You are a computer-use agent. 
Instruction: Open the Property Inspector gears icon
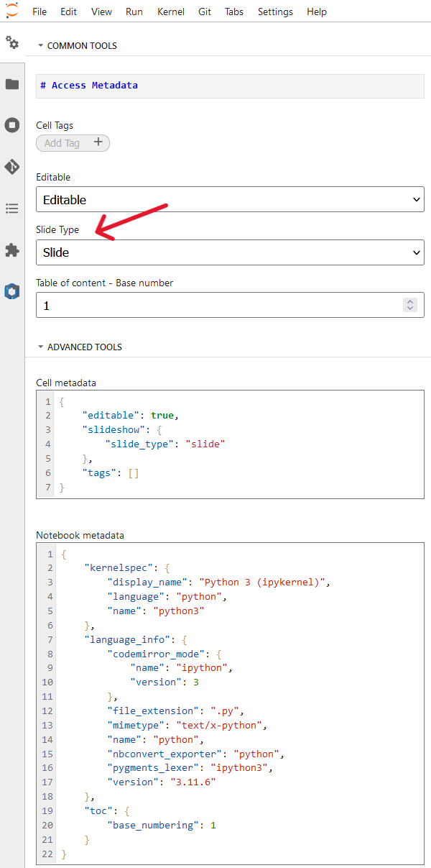(x=11, y=43)
